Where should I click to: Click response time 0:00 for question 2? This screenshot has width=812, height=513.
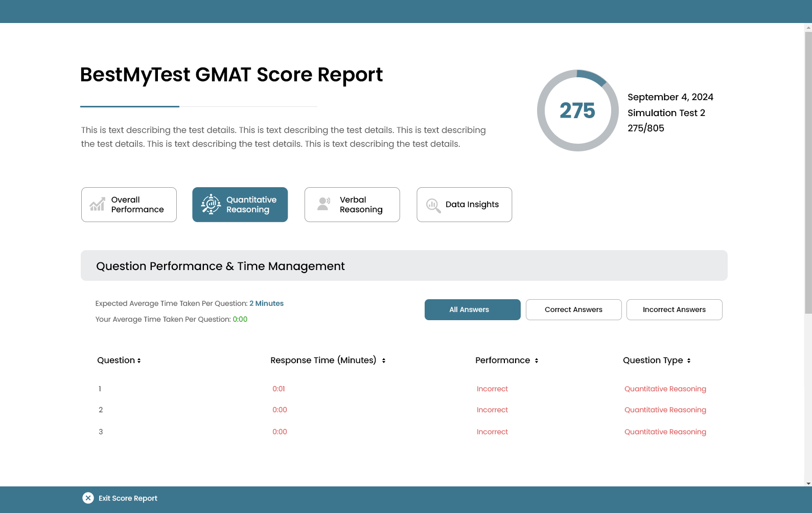[x=280, y=410]
